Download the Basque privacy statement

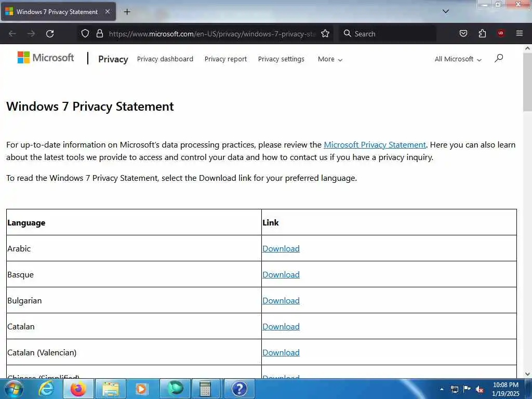click(x=281, y=274)
